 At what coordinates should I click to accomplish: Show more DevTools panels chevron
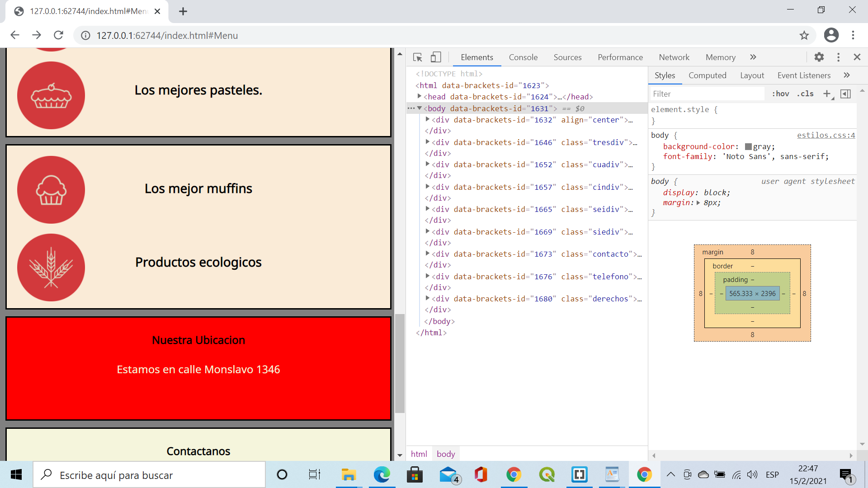pyautogui.click(x=753, y=57)
